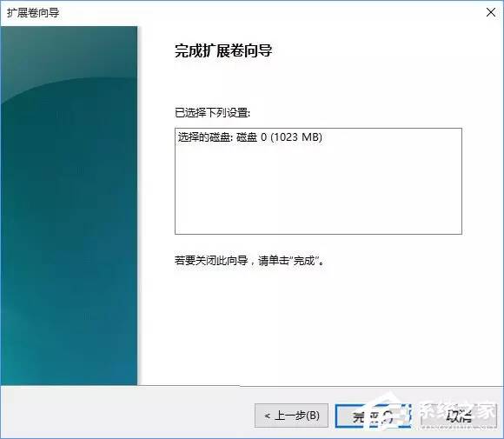
Task: Select the line 选择的磁盘: 磁盘 0 (1023 MB)
Action: [249, 137]
